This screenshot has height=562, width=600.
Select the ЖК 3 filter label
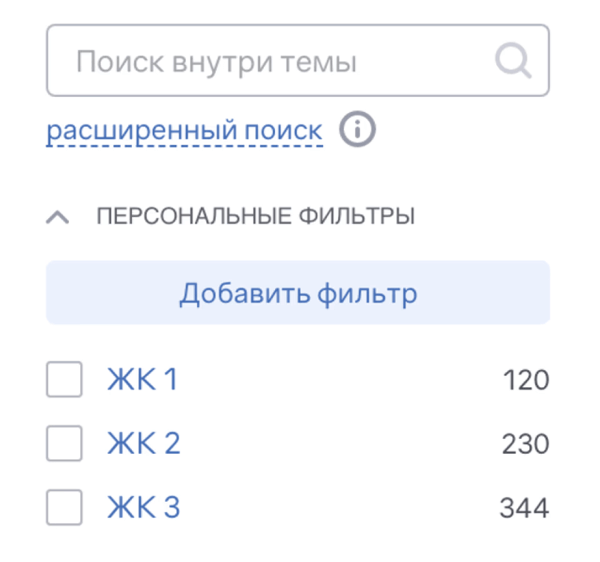(x=143, y=507)
